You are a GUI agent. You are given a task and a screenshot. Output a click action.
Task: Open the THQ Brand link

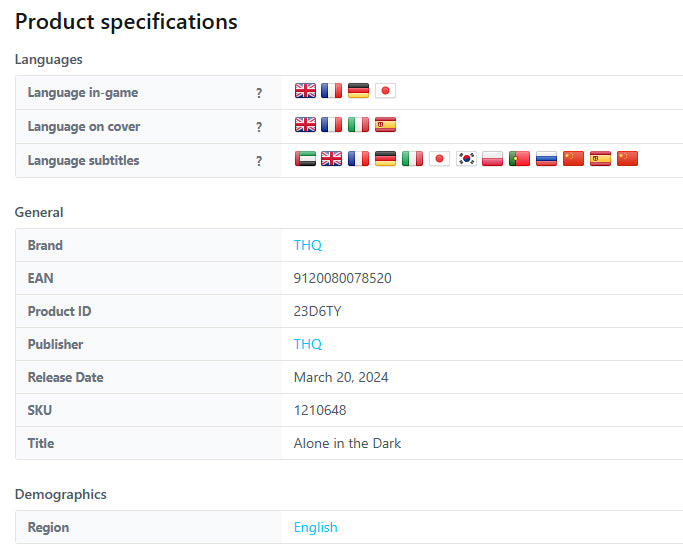tap(308, 245)
